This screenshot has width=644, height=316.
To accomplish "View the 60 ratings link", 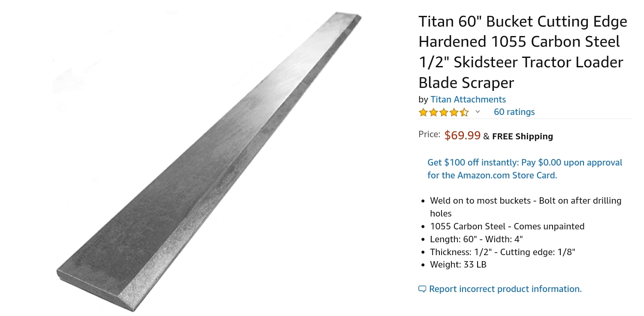I will pos(514,112).
